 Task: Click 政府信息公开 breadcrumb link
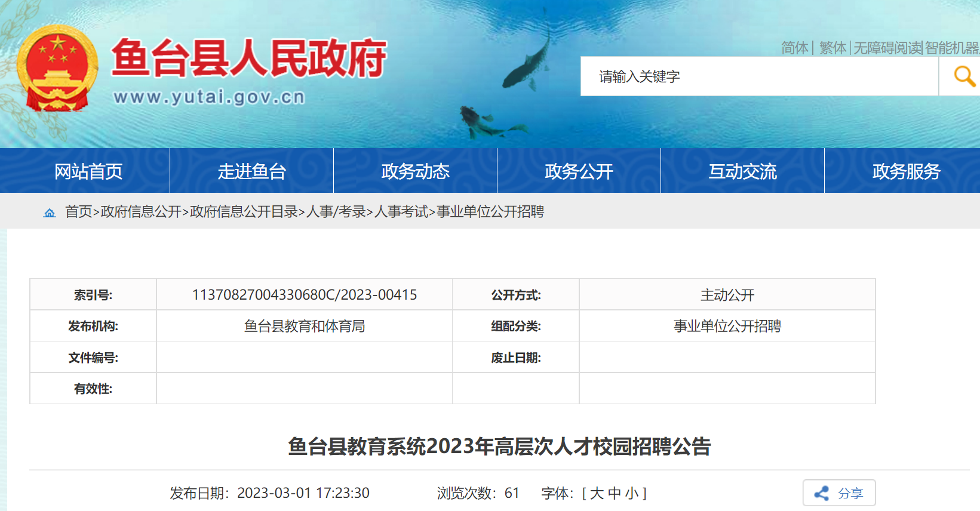coord(141,212)
